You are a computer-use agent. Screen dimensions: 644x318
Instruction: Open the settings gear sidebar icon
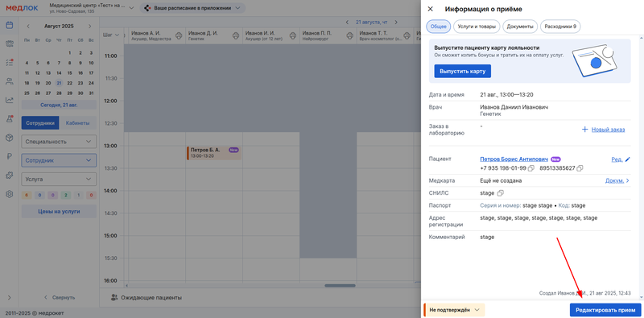tap(9, 194)
